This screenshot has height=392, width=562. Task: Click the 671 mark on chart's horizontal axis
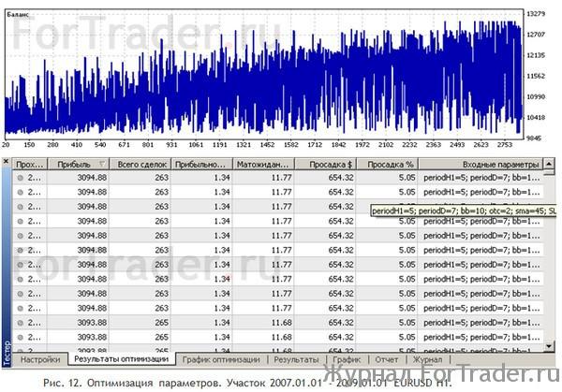124,145
